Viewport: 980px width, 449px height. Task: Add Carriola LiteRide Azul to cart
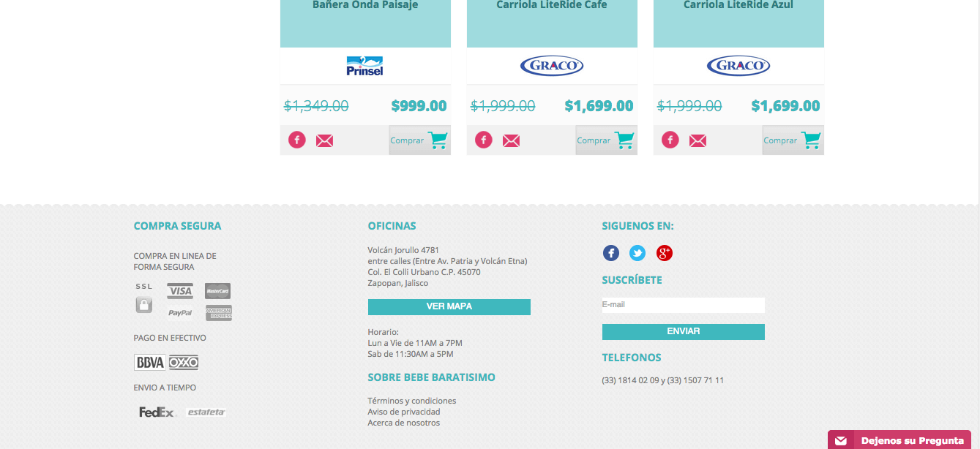[793, 140]
